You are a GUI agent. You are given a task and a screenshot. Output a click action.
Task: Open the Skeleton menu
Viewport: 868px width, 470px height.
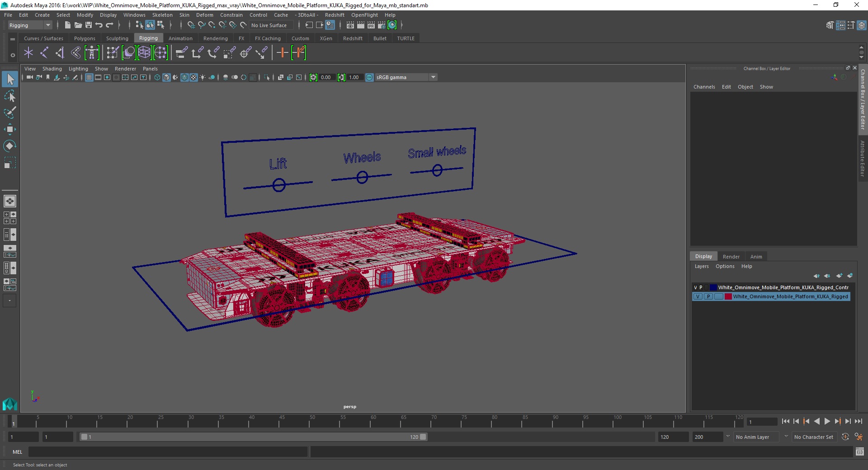162,15
